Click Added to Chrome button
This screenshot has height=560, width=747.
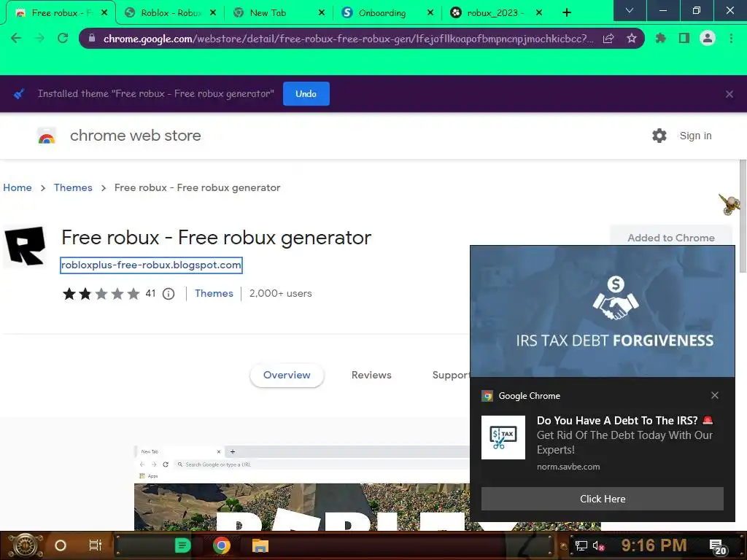click(671, 237)
